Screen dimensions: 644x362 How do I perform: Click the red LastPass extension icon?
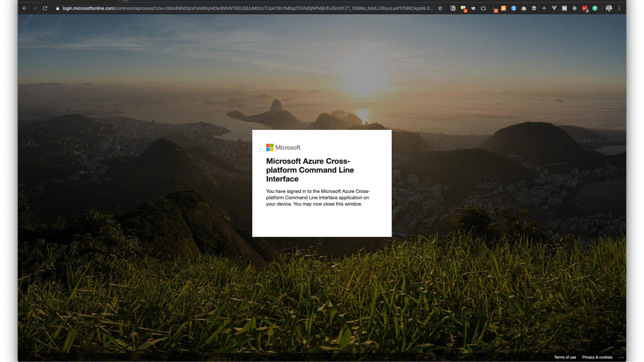pyautogui.click(x=585, y=8)
